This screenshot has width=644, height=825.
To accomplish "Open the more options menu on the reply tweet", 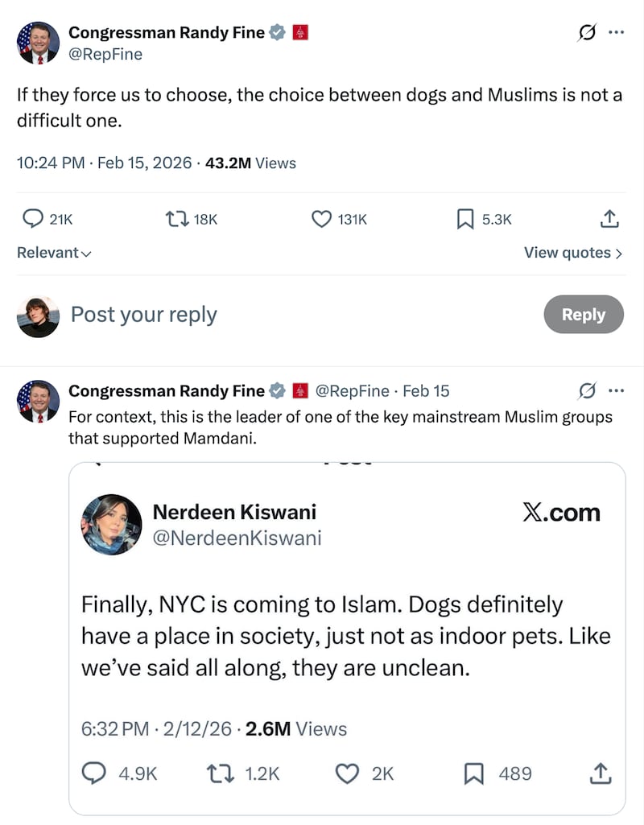I will (617, 390).
